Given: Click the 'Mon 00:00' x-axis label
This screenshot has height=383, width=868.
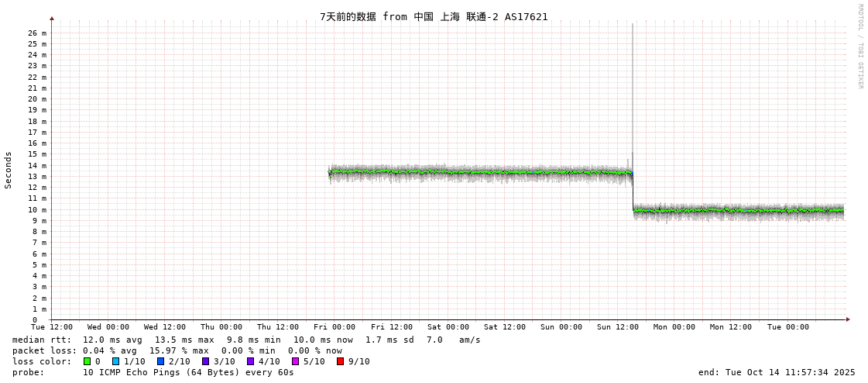Looking at the screenshot, I should click(674, 327).
